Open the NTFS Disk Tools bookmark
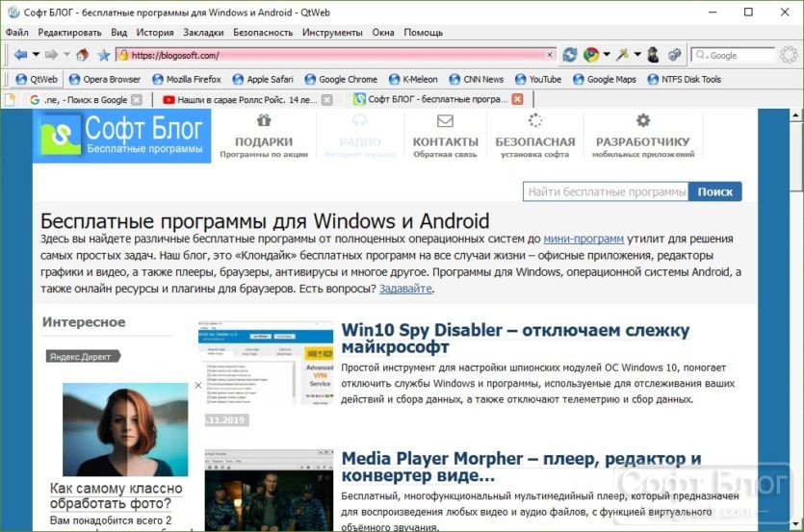Image resolution: width=804 pixels, height=532 pixels. [685, 80]
